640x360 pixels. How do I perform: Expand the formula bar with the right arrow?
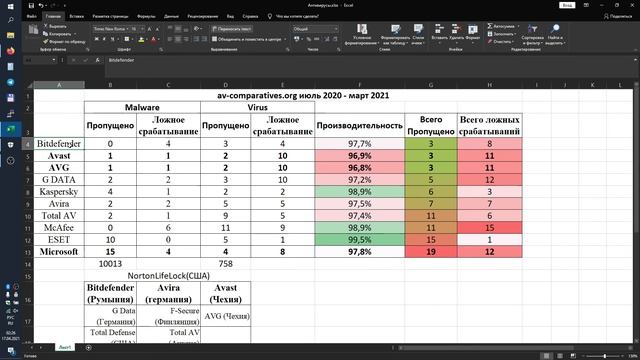click(x=635, y=60)
